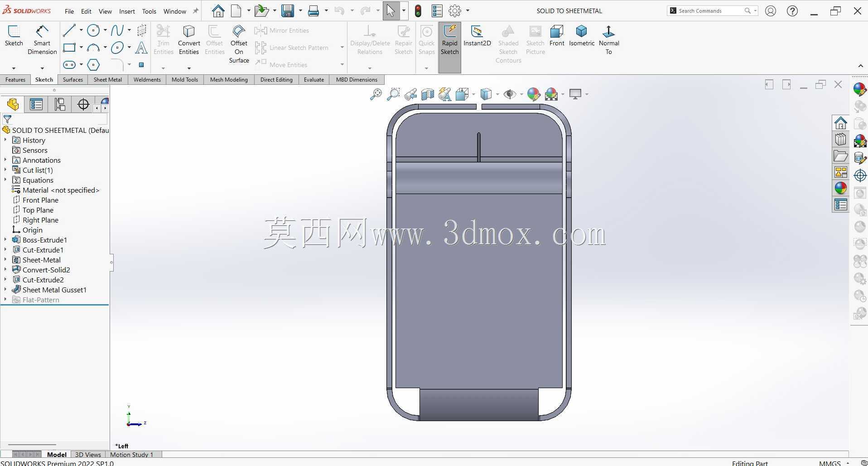Click the Print icon
The width and height of the screenshot is (868, 466).
(x=313, y=10)
